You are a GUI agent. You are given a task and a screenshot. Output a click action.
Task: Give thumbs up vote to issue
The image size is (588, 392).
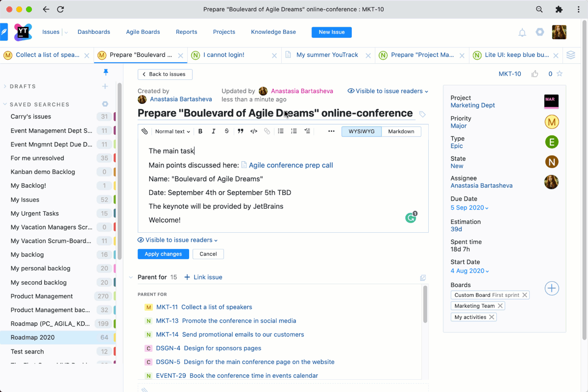coord(535,74)
